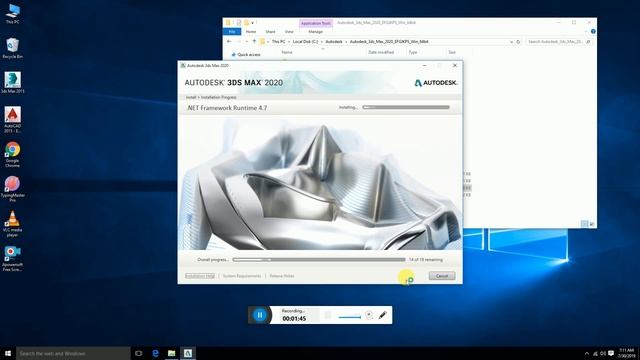This screenshot has width=640, height=360.
Task: Open the pencil annotation tool in recorder
Action: click(x=382, y=315)
